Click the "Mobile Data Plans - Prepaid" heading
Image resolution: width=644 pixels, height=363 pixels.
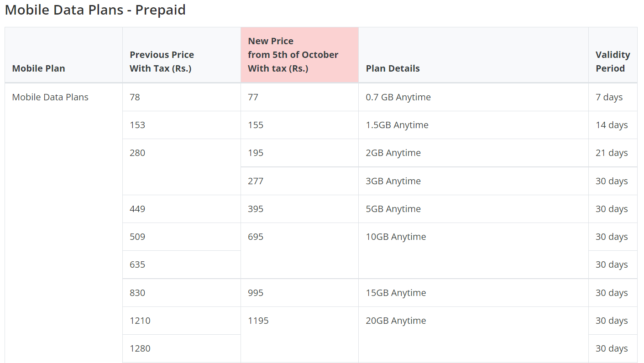coord(95,10)
